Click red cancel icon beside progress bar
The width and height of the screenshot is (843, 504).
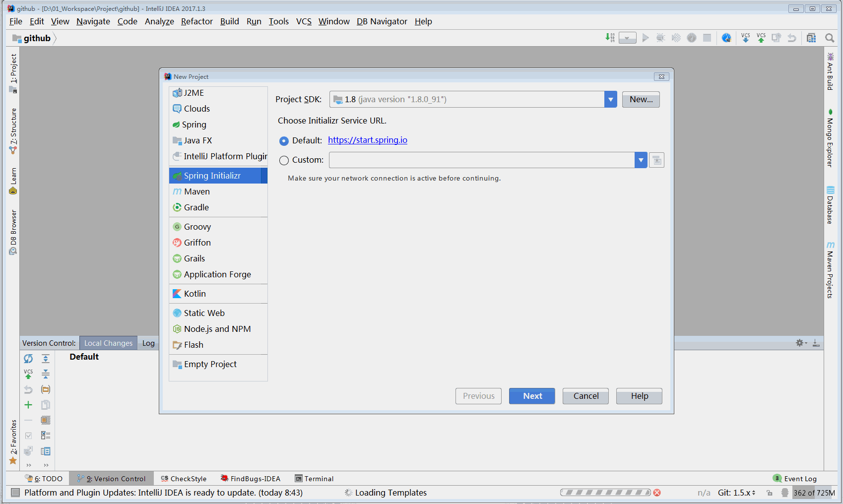(657, 493)
